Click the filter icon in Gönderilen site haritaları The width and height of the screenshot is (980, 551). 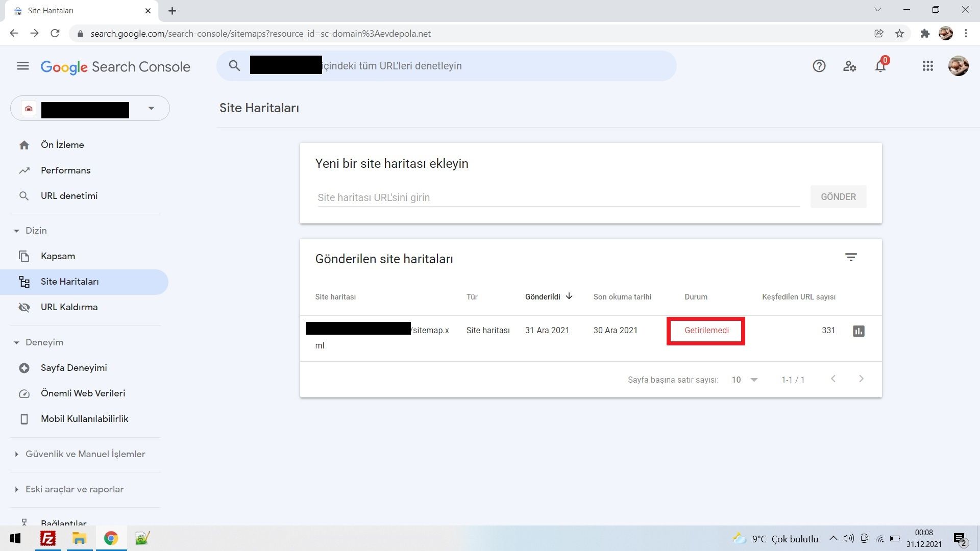coord(850,258)
